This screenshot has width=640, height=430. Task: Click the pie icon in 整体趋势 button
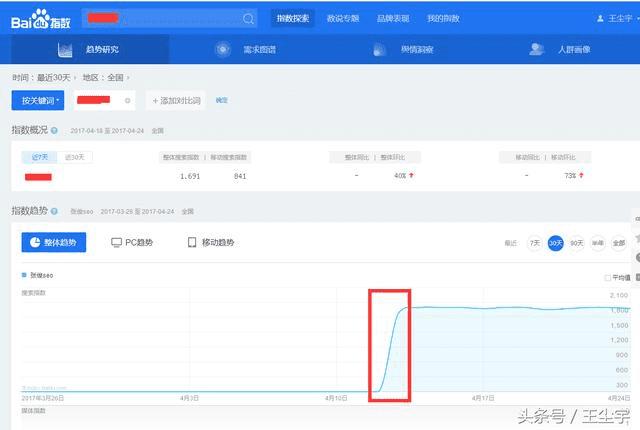(35, 242)
